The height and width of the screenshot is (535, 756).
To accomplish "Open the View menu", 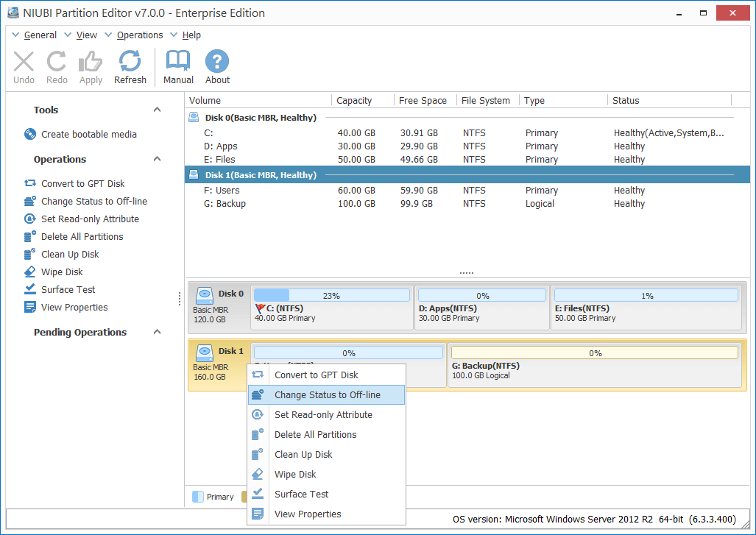I will pos(86,35).
